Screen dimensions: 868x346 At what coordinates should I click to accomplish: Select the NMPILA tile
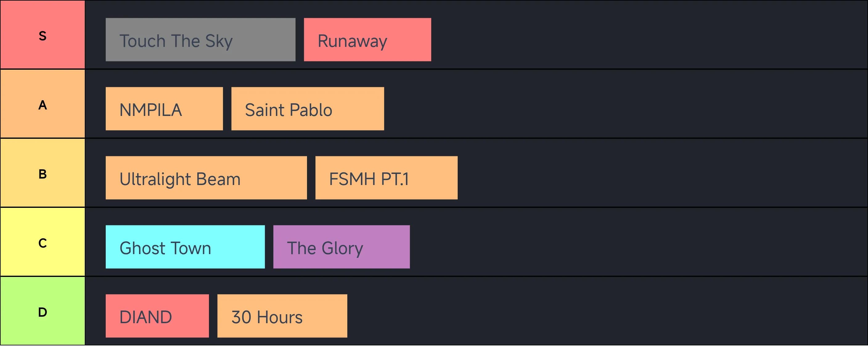point(164,109)
